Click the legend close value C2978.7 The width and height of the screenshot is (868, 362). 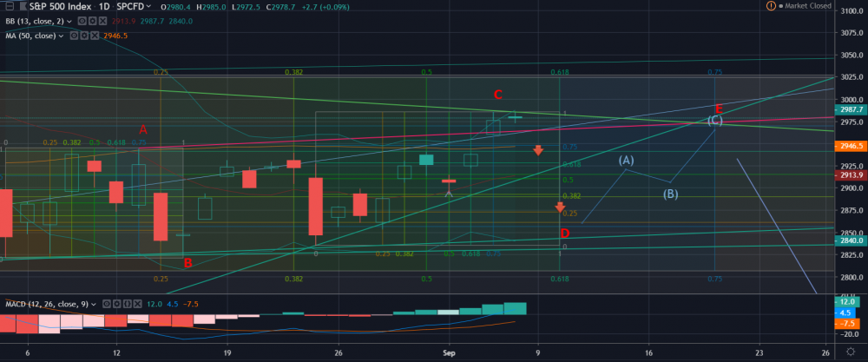(280, 7)
